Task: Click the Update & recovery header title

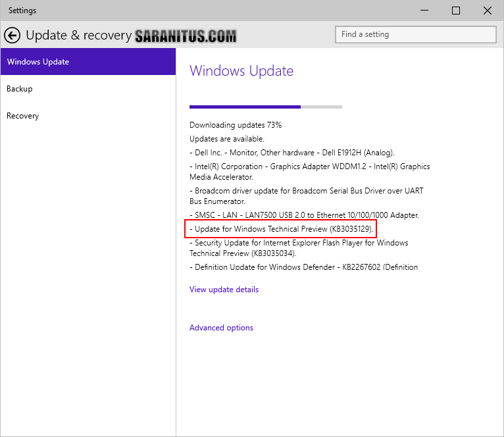Action: [79, 36]
